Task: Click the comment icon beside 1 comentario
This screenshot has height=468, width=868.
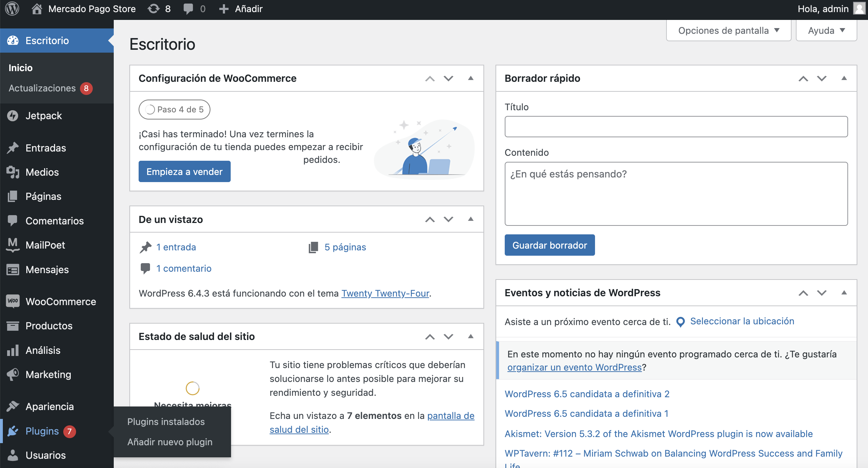Action: pyautogui.click(x=145, y=268)
